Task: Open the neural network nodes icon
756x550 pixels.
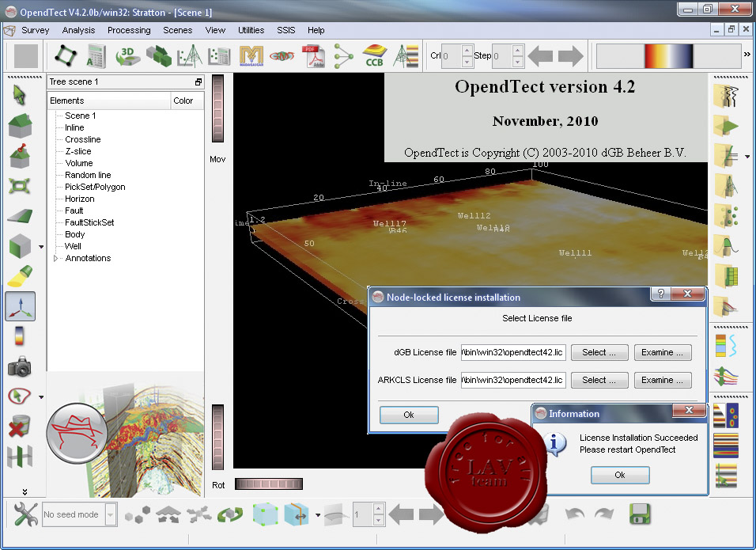Action: click(344, 55)
